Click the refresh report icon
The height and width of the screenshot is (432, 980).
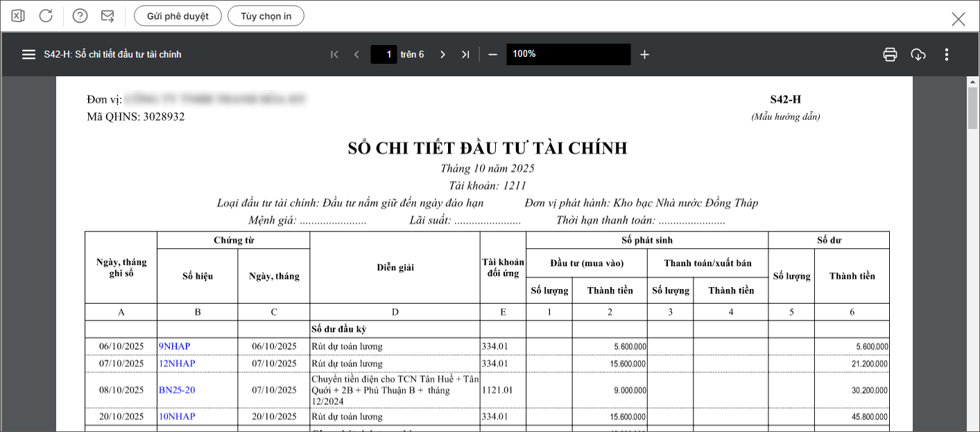pos(46,16)
